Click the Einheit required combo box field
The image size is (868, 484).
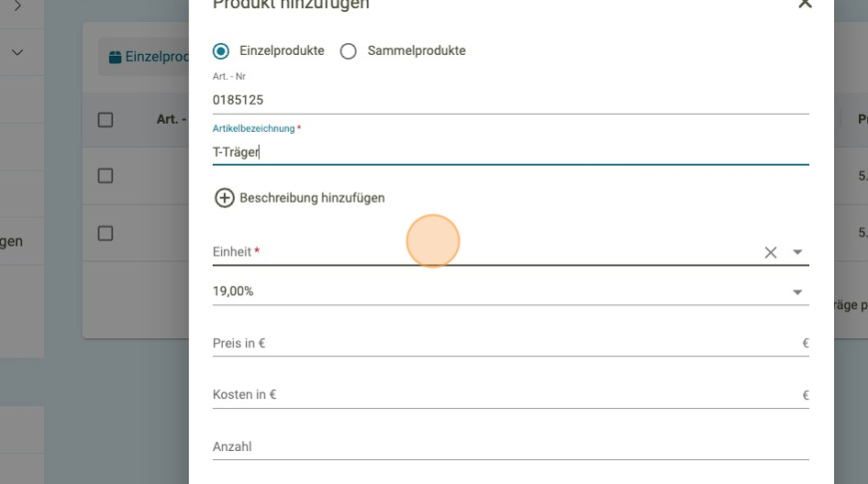pos(477,252)
